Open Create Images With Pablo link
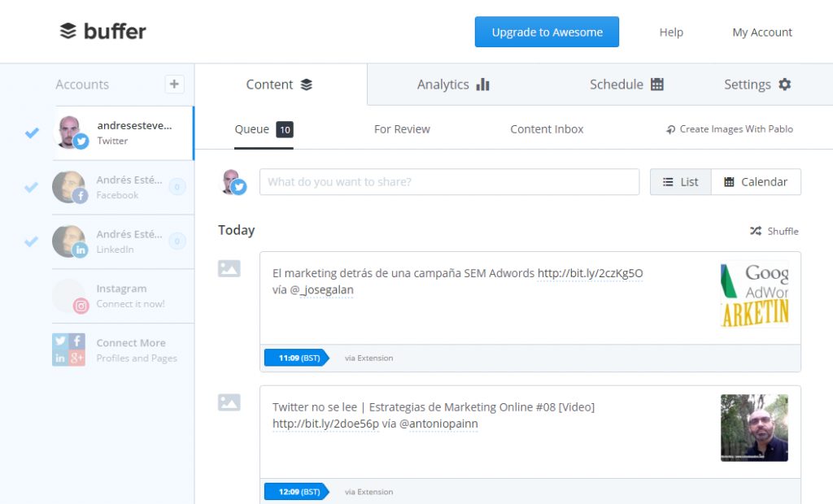The image size is (833, 504). click(x=729, y=129)
